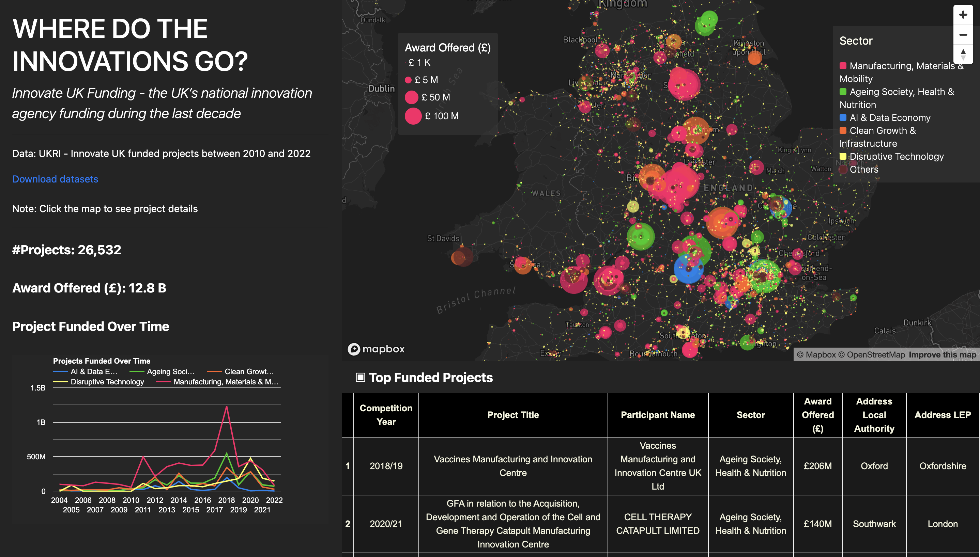Toggle Disruptive Technology chart legend line

[x=99, y=382]
